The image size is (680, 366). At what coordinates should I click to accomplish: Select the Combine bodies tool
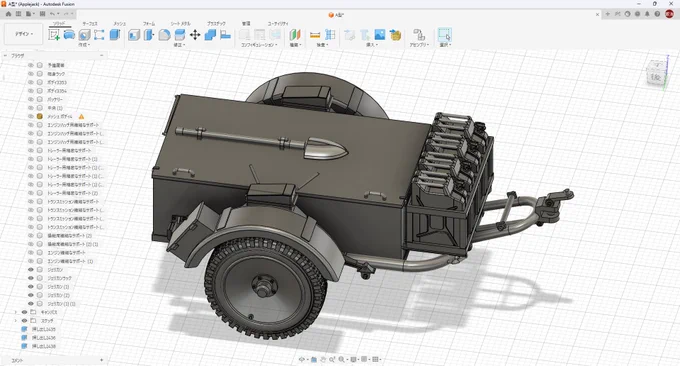210,35
